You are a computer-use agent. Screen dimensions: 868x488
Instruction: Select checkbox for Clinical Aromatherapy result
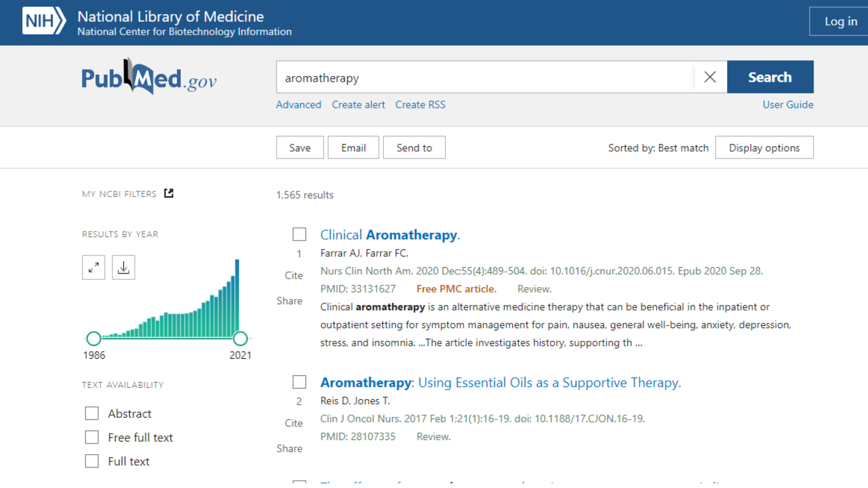point(299,234)
